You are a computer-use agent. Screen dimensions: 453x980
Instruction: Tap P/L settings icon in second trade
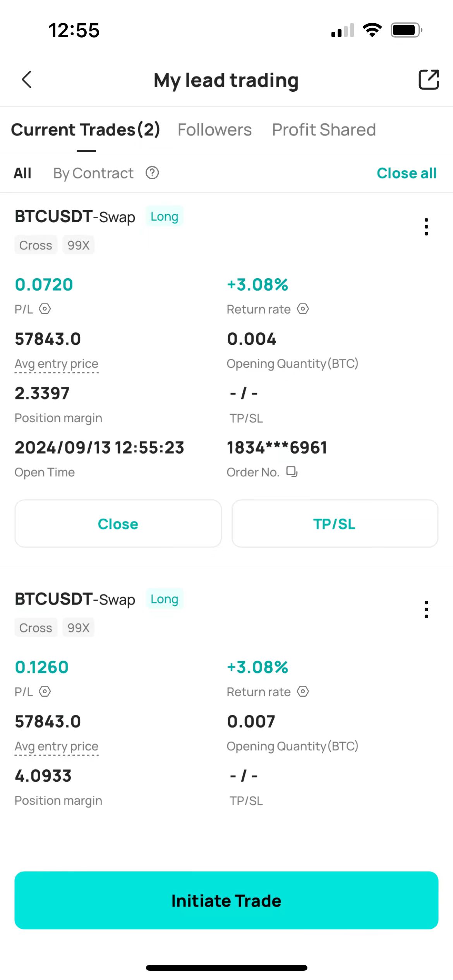45,692
